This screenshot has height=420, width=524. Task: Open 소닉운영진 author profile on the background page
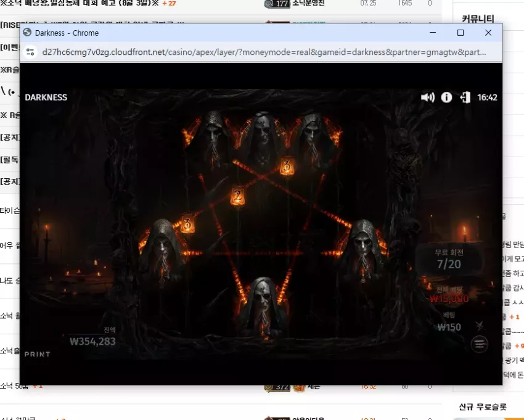tap(308, 3)
